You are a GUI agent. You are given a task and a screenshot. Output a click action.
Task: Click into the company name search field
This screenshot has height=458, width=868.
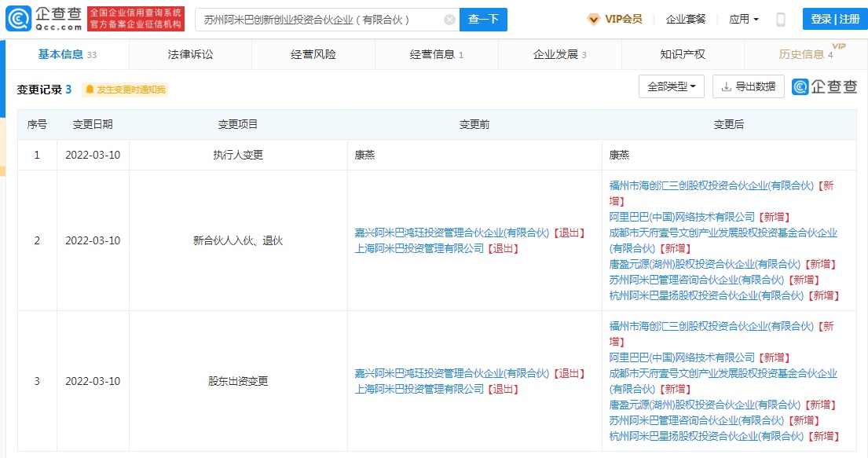pyautogui.click(x=318, y=20)
